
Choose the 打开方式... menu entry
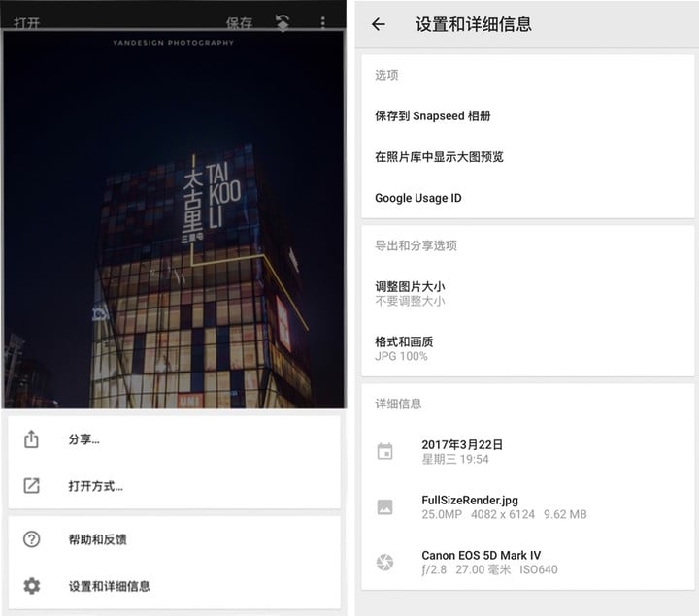(x=175, y=485)
